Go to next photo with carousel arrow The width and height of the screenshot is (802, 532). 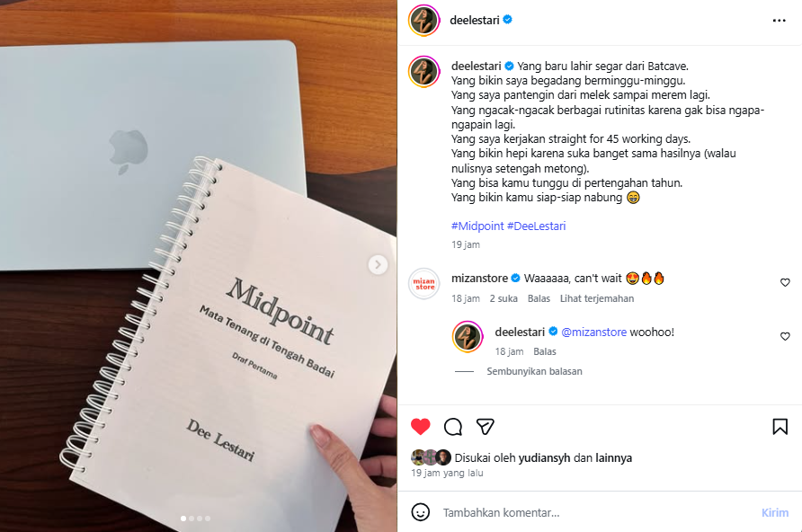tap(378, 264)
